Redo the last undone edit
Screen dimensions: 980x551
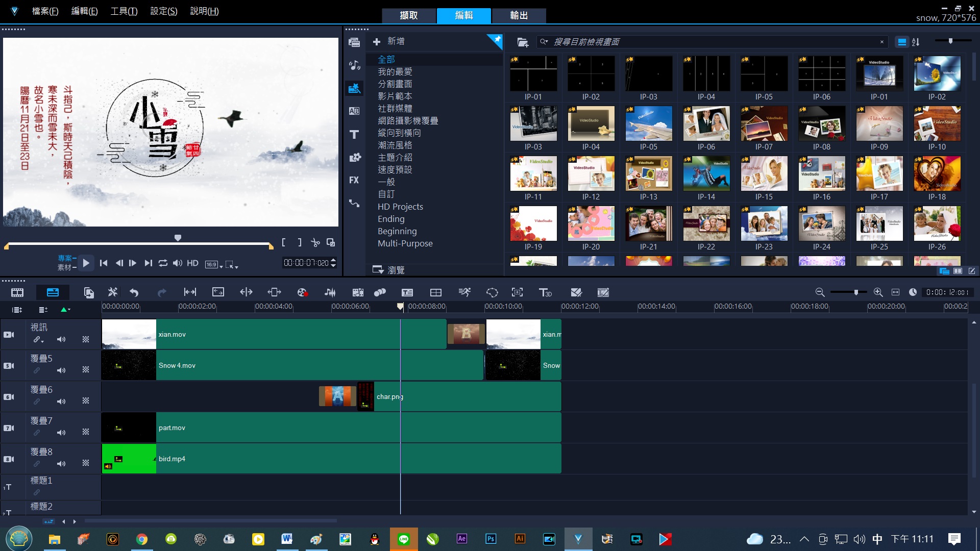162,292
